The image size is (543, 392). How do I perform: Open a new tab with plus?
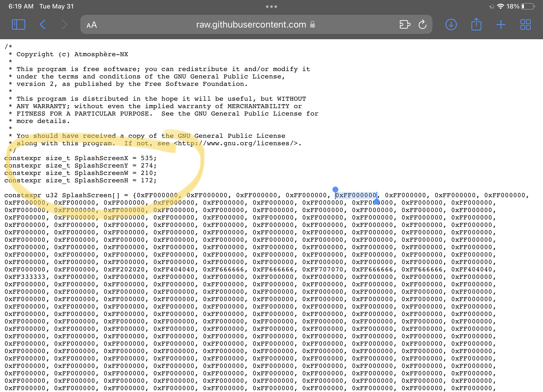pyautogui.click(x=501, y=25)
